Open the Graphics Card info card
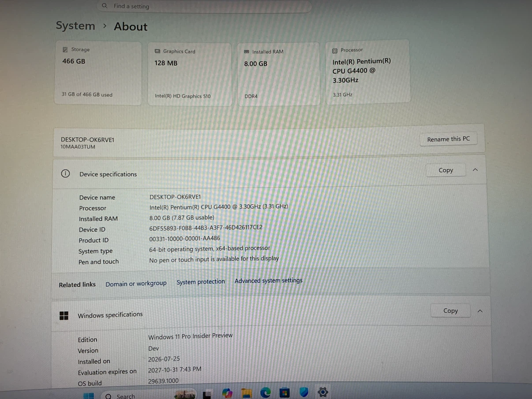This screenshot has height=399, width=532. click(x=190, y=74)
